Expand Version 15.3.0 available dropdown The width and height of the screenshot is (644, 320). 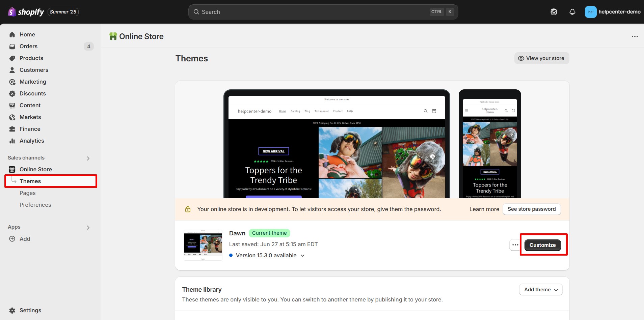coord(302,256)
